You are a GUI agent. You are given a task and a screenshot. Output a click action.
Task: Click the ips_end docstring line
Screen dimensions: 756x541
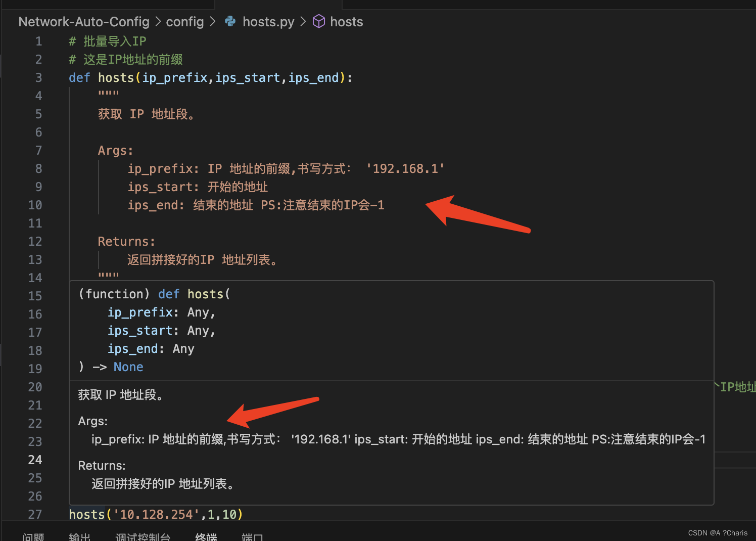[x=256, y=205]
